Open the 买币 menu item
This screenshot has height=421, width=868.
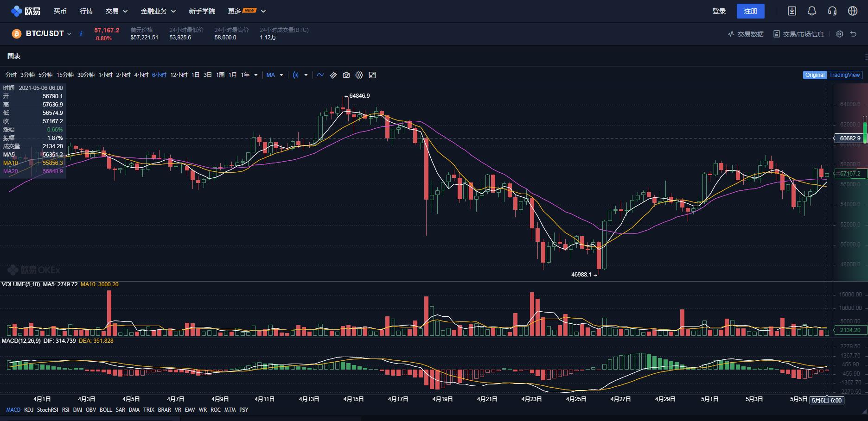click(x=60, y=11)
